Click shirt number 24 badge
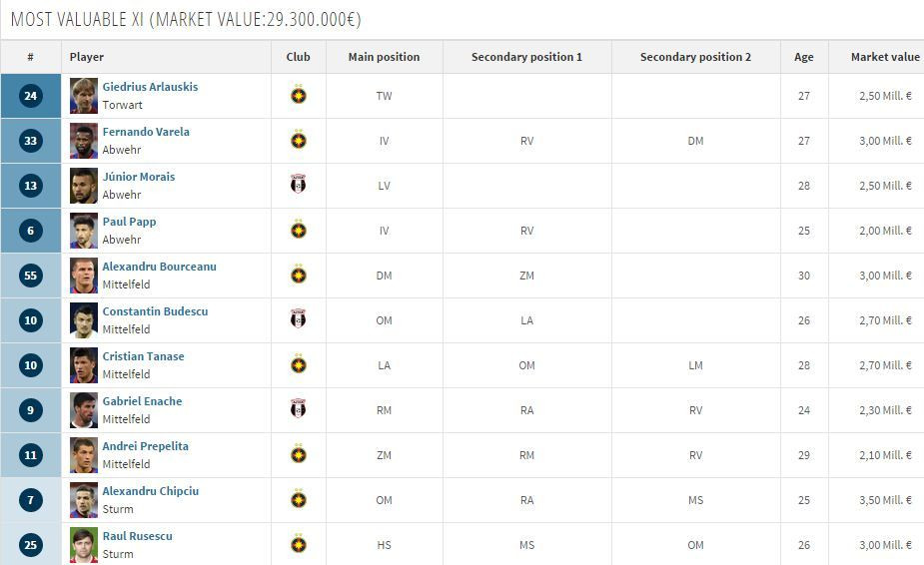Screen dimensions: 924x565 pos(30,96)
